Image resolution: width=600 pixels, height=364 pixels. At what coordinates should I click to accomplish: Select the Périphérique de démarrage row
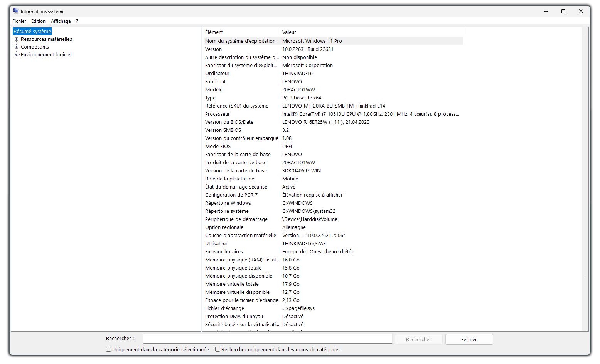(x=333, y=219)
